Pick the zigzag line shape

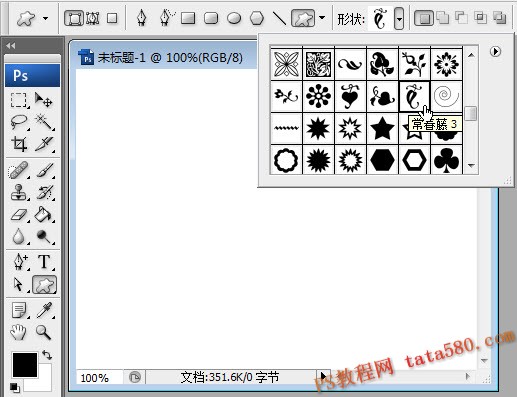pos(286,128)
